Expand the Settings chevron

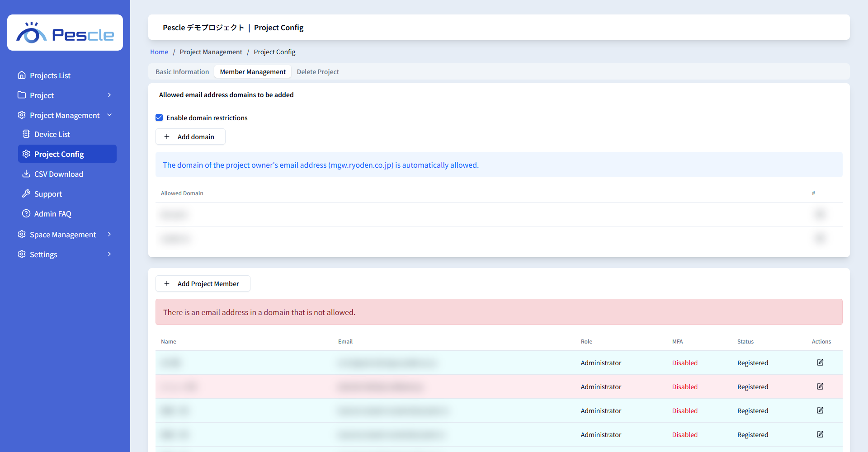coord(109,254)
